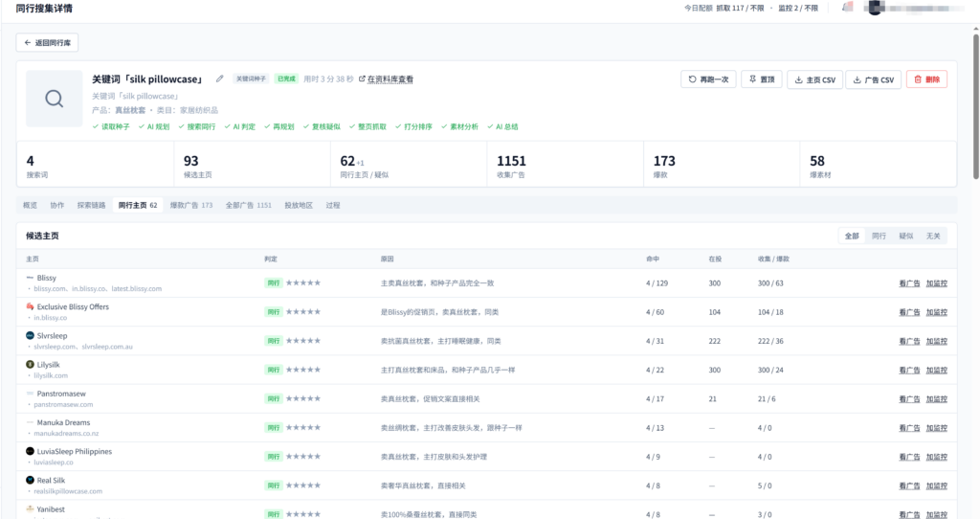Select the 同行主页 62 tab
This screenshot has height=519, width=980.
[138, 205]
